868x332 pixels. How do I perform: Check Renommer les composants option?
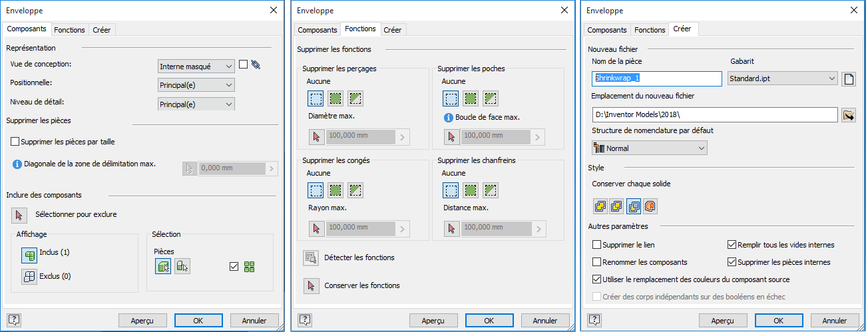coord(596,262)
